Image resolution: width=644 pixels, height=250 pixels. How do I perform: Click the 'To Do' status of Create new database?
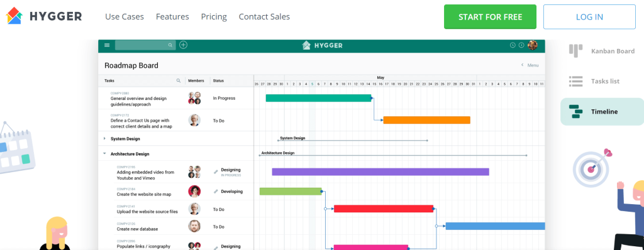click(218, 227)
